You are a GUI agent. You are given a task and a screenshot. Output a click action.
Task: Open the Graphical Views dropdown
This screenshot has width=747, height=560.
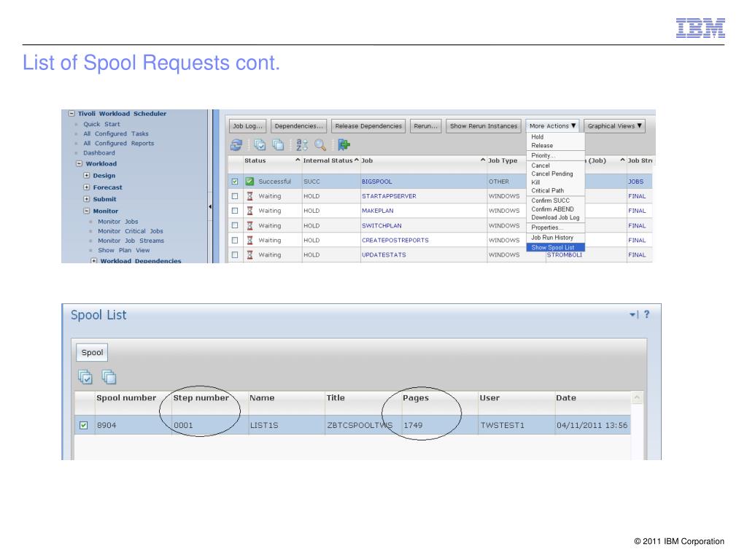pyautogui.click(x=614, y=126)
